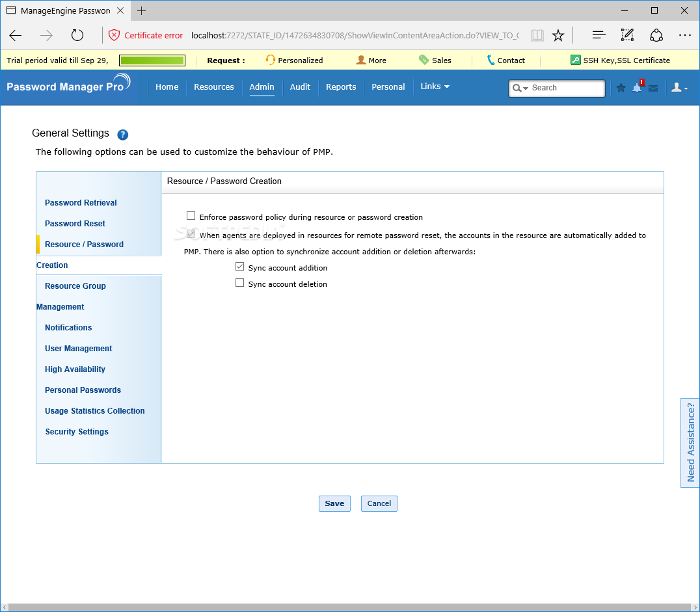Open browser reading view icon
This screenshot has height=612, width=700.
537,35
